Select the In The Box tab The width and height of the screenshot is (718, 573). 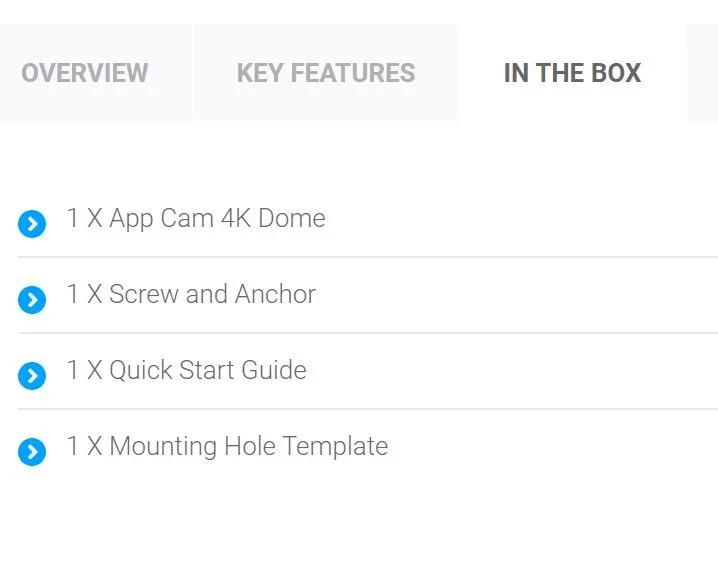coord(572,73)
